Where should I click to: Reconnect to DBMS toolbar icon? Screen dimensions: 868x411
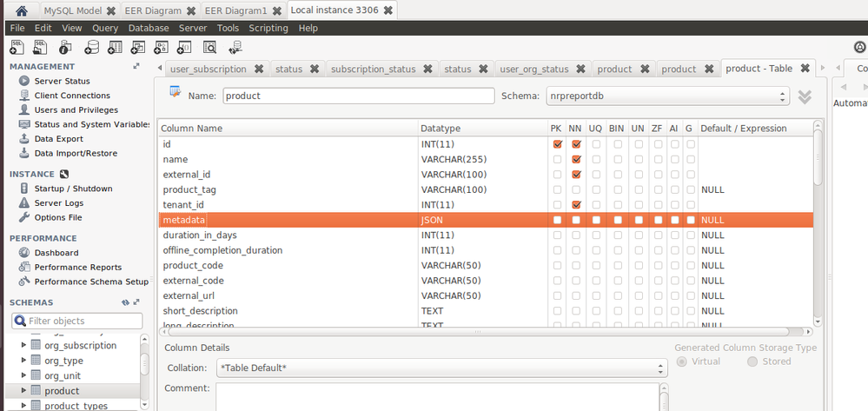(x=235, y=48)
